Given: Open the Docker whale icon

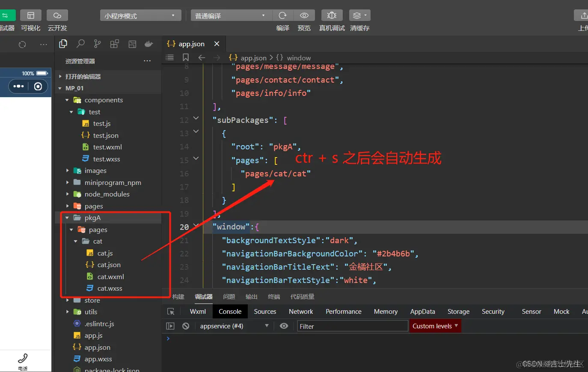Looking at the screenshot, I should point(149,44).
